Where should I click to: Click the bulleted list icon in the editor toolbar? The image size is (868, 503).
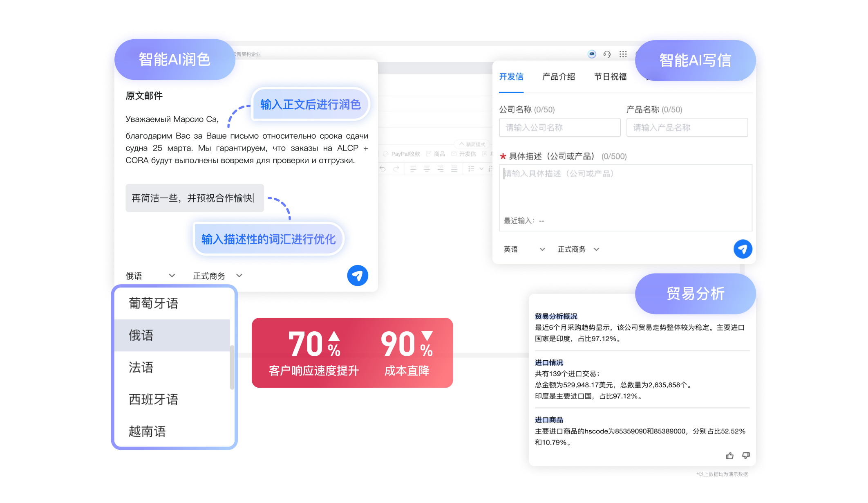[x=471, y=168]
